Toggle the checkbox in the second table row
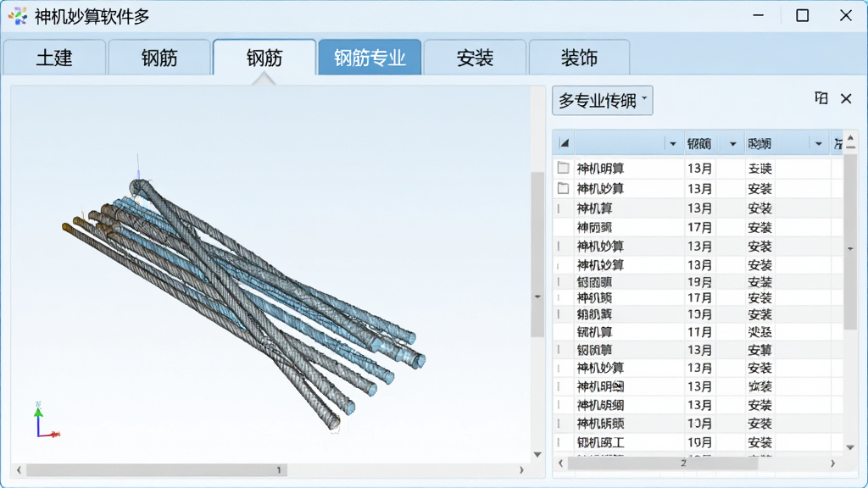The width and height of the screenshot is (868, 488). [x=563, y=188]
